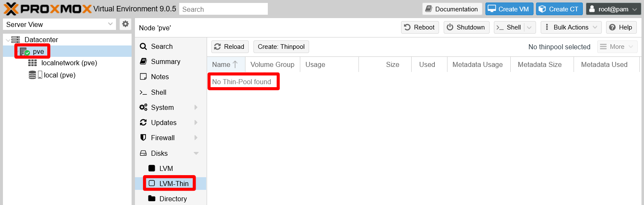The width and height of the screenshot is (644, 205).
Task: Click the Shell button in the node toolbar
Action: coord(509,27)
